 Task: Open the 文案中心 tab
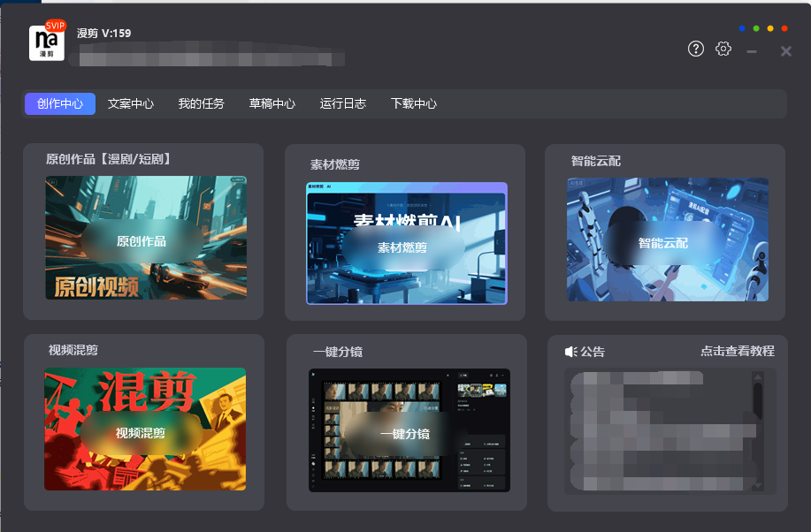pyautogui.click(x=131, y=103)
